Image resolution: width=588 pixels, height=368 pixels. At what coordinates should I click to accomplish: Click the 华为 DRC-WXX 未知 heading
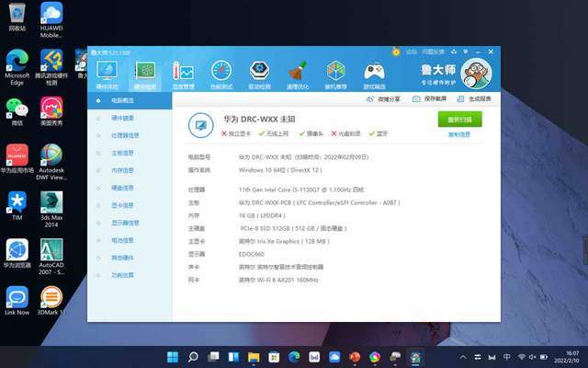tap(259, 120)
